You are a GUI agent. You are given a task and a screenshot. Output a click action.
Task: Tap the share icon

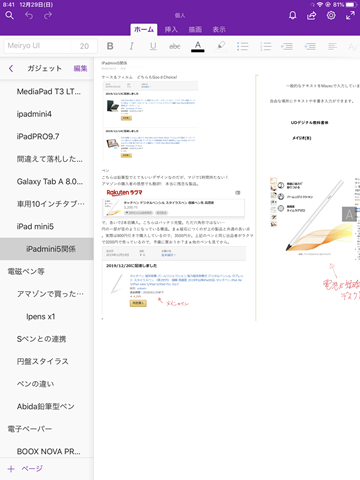pos(312,15)
